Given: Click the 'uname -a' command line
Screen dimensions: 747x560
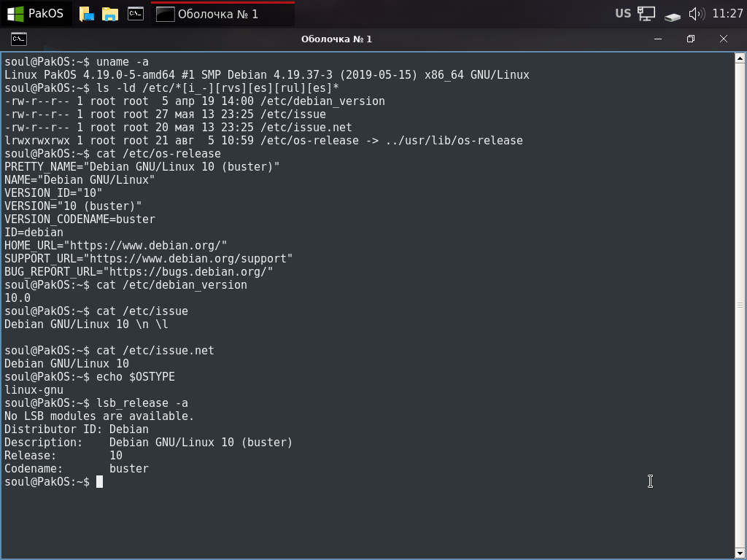Looking at the screenshot, I should click(77, 62).
